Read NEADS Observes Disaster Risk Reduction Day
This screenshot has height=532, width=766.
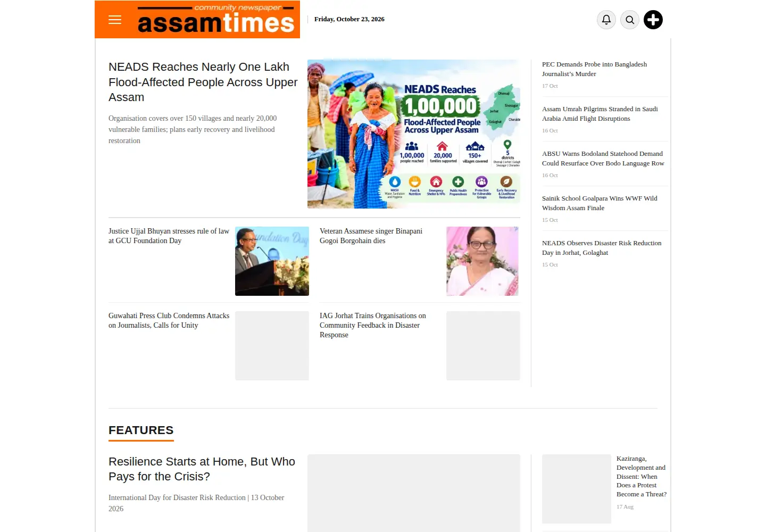(x=602, y=248)
